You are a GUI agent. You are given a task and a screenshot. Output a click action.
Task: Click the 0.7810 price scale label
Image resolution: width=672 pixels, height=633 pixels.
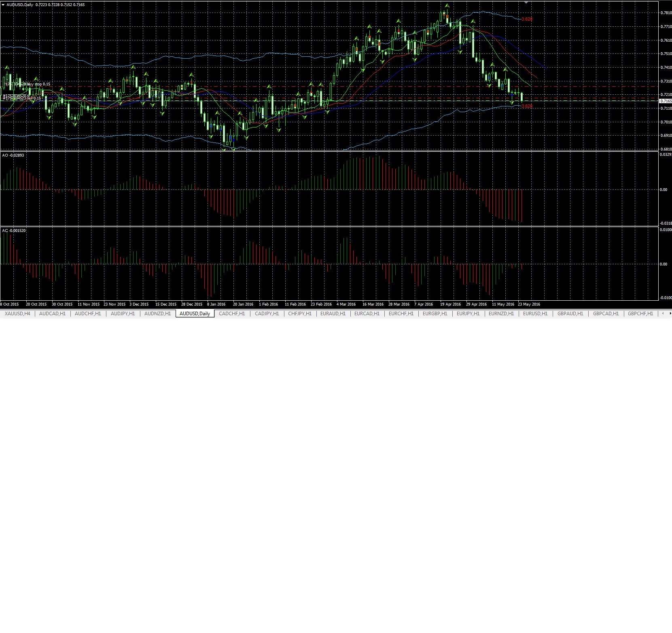point(666,13)
